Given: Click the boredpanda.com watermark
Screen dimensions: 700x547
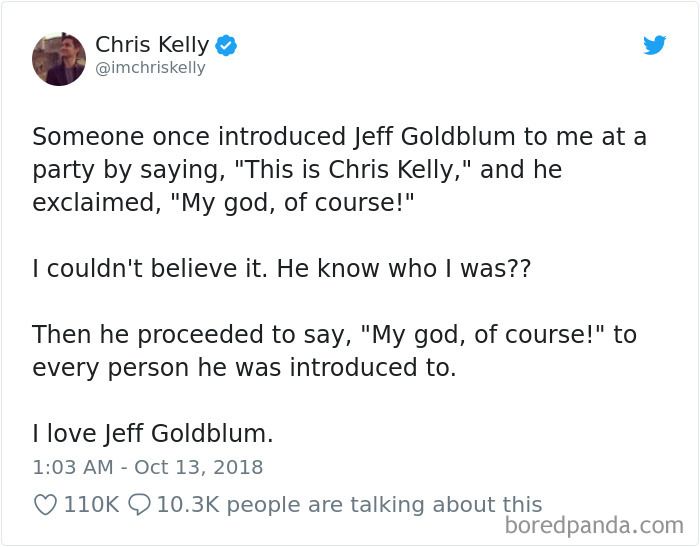Looking at the screenshot, I should pyautogui.click(x=594, y=524).
